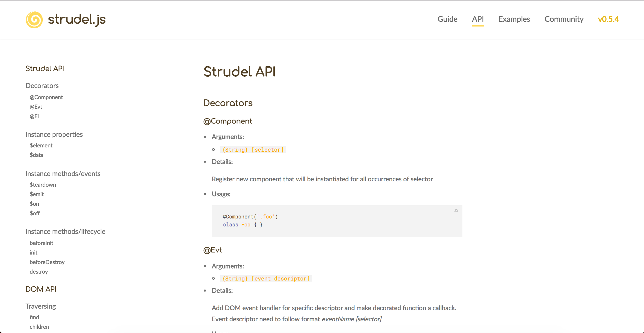Navigate to the @El decorator section
The height and width of the screenshot is (333, 644).
click(x=34, y=116)
